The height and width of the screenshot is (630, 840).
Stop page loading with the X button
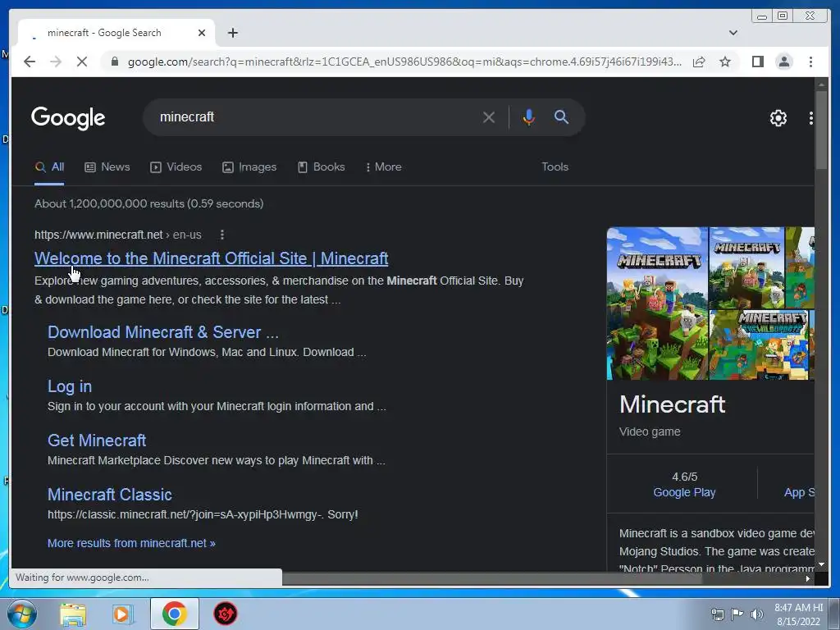tap(82, 62)
